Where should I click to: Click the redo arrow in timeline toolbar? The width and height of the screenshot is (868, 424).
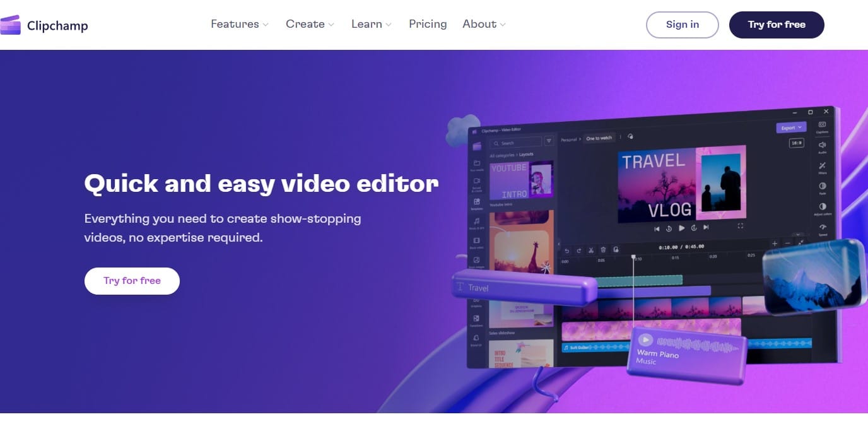[x=578, y=250]
